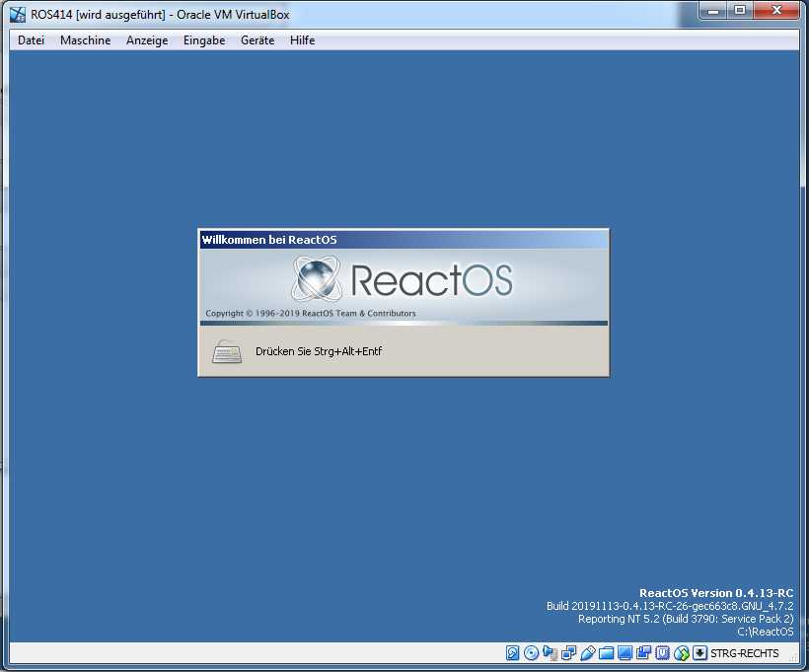Image resolution: width=809 pixels, height=672 pixels.
Task: Open the Hilfe menu
Action: click(x=302, y=40)
